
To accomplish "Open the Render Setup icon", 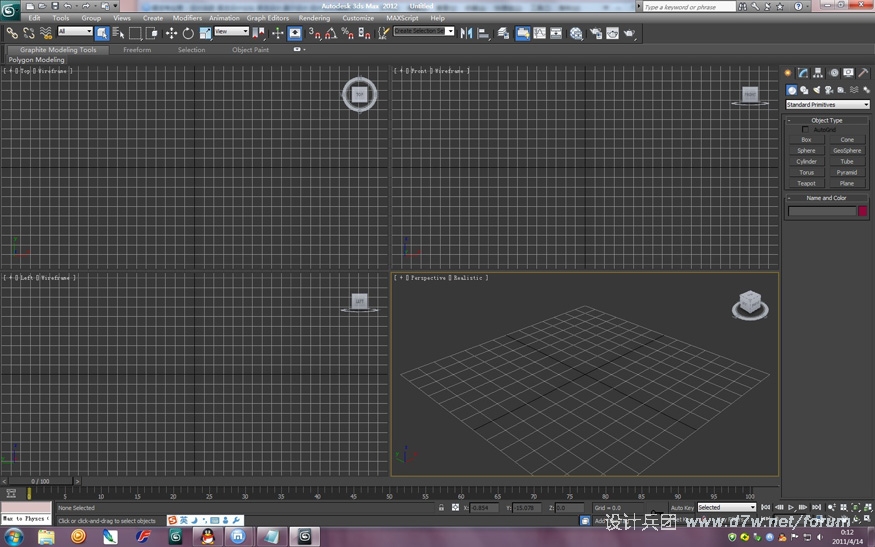I will point(595,33).
